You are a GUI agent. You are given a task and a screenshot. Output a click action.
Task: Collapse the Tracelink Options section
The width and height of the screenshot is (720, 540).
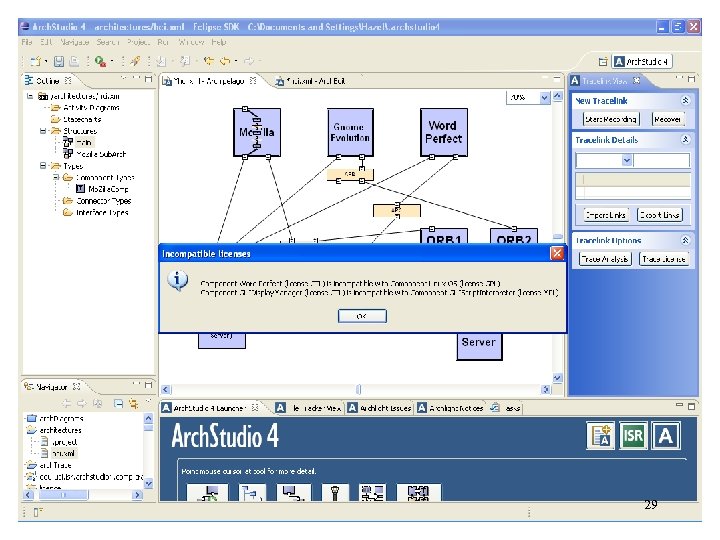[x=685, y=240]
